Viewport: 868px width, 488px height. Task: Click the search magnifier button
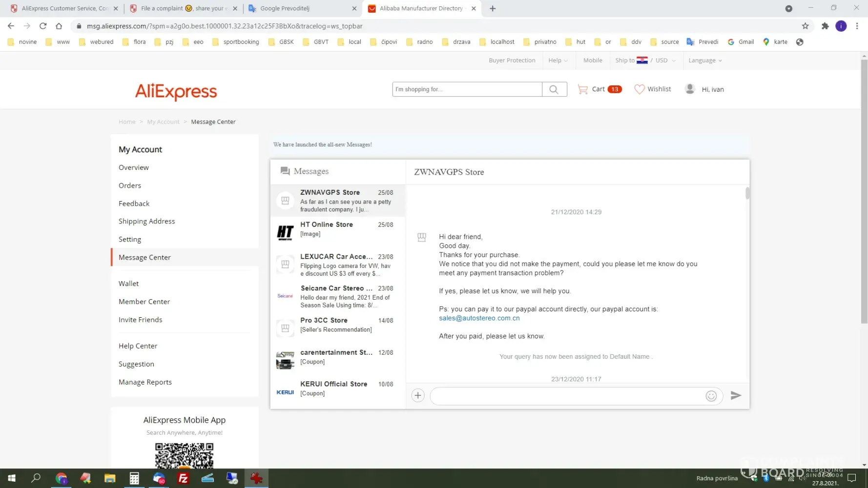(x=554, y=89)
